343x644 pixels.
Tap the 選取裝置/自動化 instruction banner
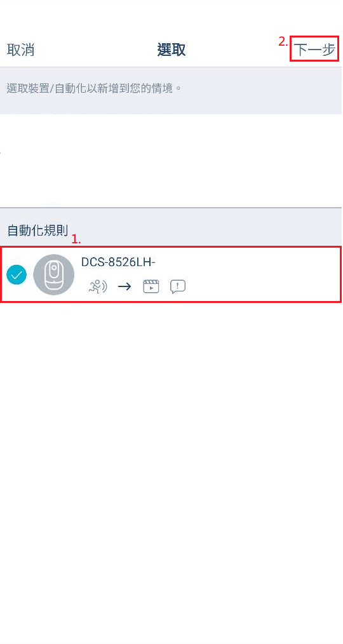pos(171,91)
